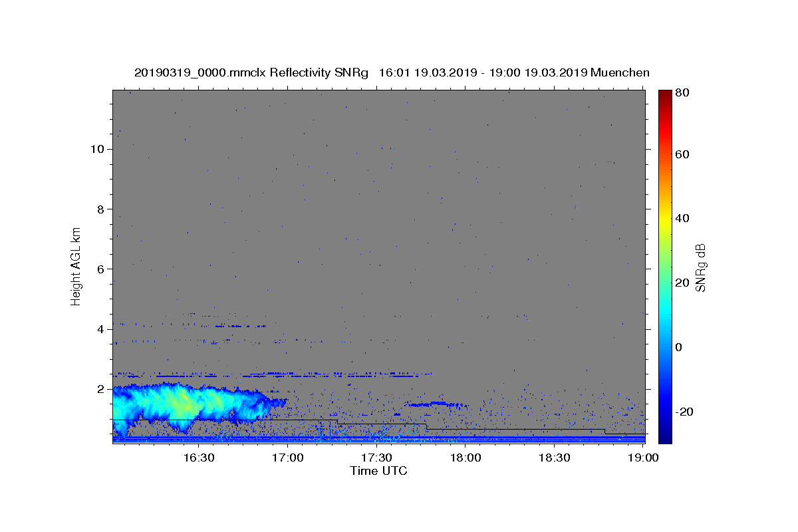Click the height tick label 4
Screen dimensions: 798x532
click(99, 329)
